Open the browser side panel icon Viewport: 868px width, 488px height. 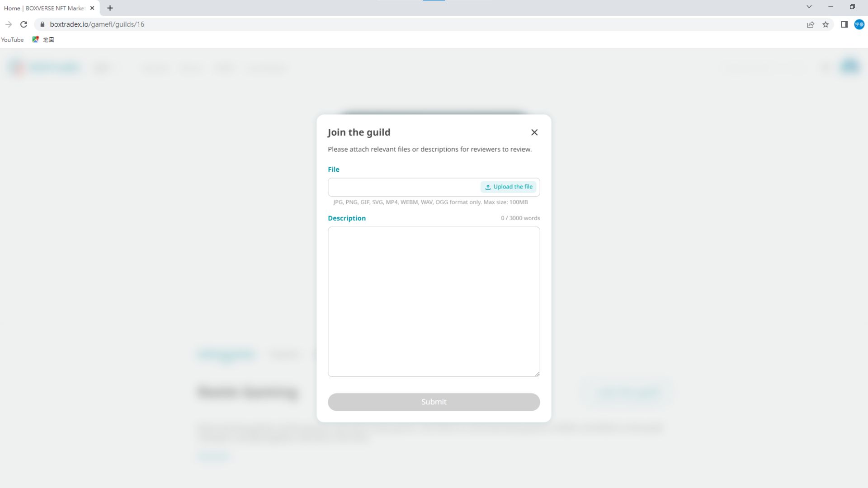[x=844, y=24]
